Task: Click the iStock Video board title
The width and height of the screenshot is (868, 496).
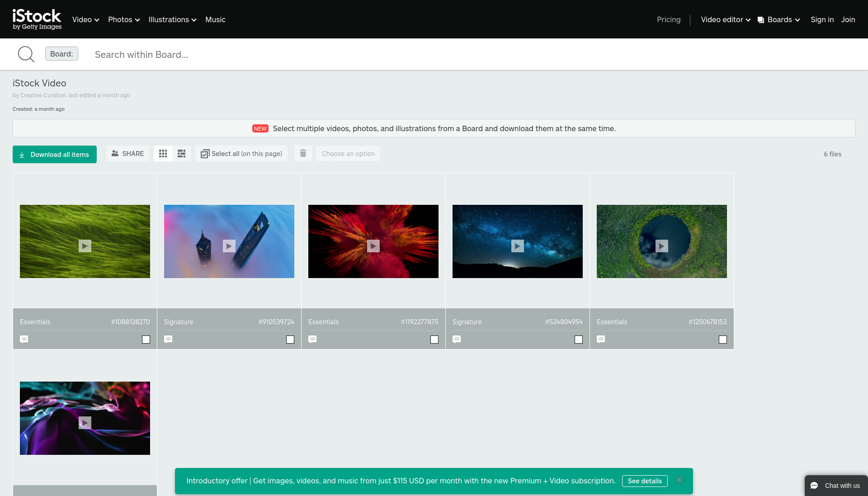Action: pos(39,83)
